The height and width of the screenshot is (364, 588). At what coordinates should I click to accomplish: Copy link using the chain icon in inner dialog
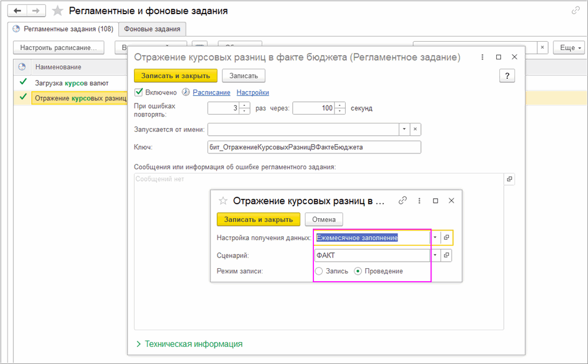403,201
